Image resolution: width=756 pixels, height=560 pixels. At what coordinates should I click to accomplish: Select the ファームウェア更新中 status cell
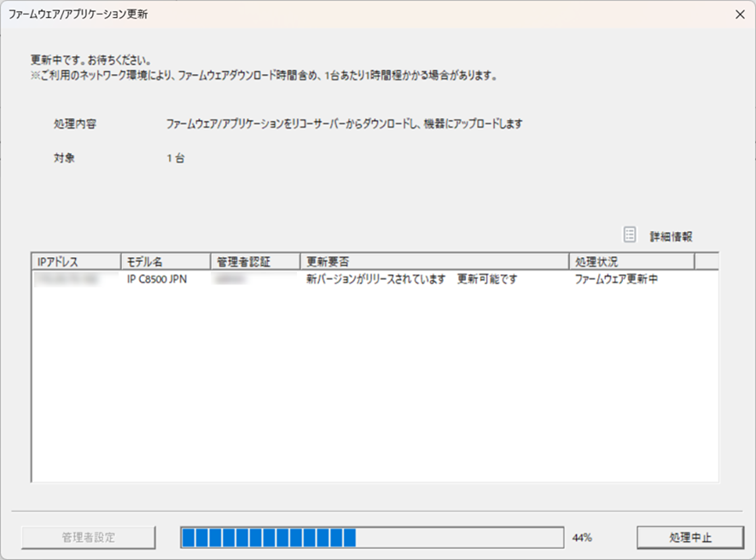click(x=616, y=279)
